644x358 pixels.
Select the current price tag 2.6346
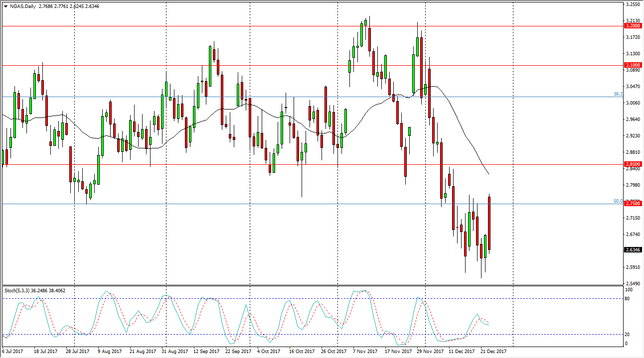(x=632, y=250)
